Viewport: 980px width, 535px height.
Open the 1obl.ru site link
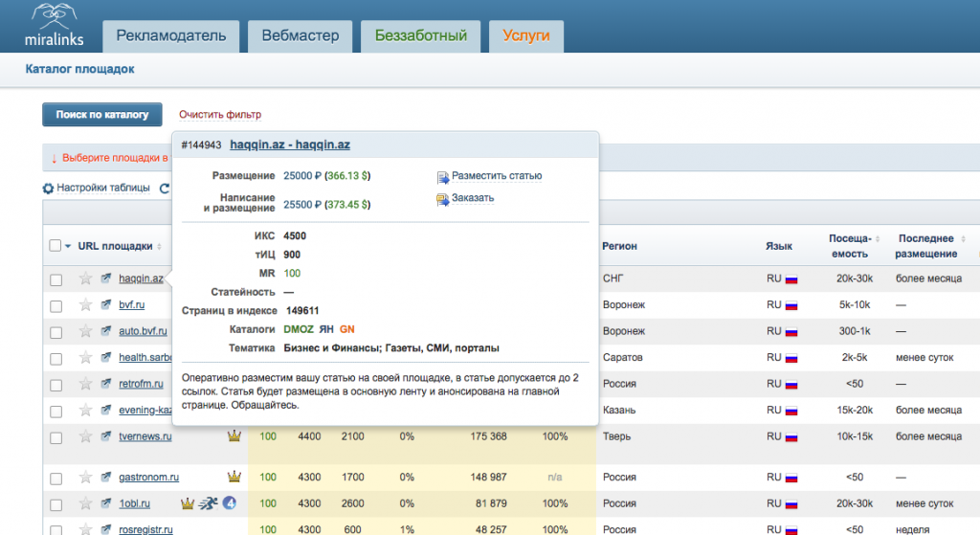[x=134, y=503]
